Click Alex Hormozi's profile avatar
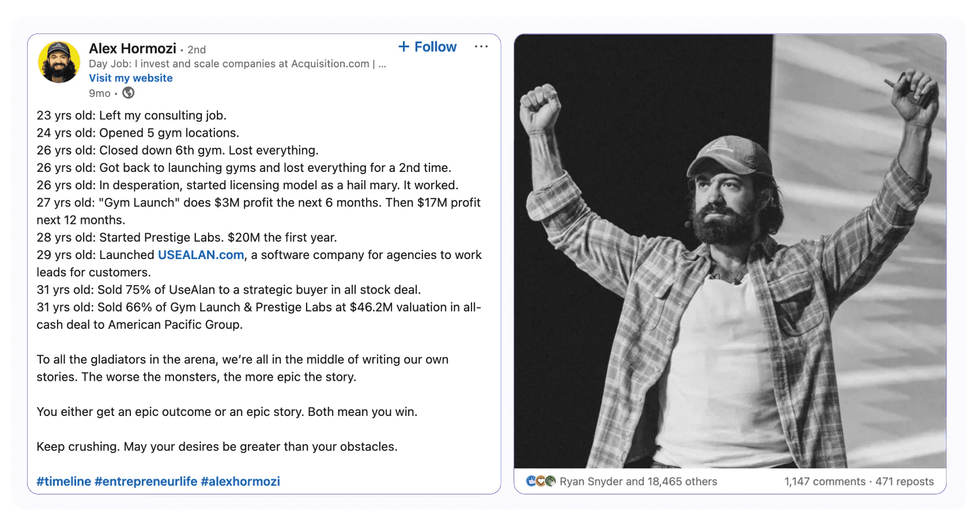The image size is (980, 525). (59, 62)
